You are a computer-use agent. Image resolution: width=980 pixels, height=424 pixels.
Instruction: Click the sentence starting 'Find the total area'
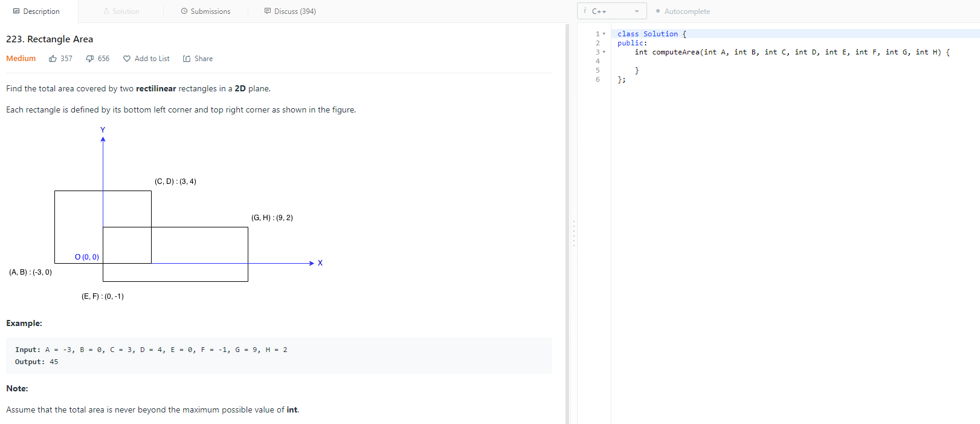pos(138,89)
